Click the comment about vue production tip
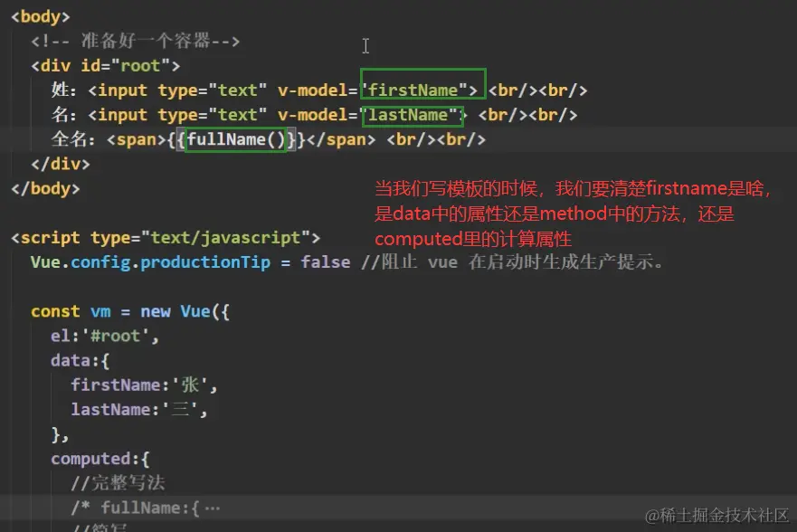Image resolution: width=797 pixels, height=532 pixels. point(512,262)
